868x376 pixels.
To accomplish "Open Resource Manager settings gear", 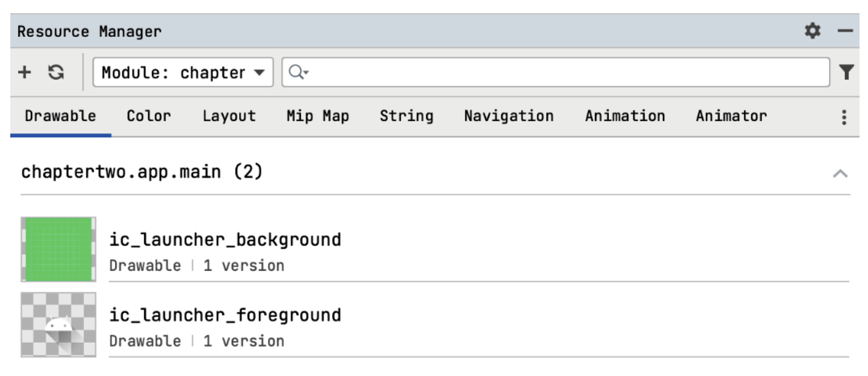I will (x=812, y=31).
